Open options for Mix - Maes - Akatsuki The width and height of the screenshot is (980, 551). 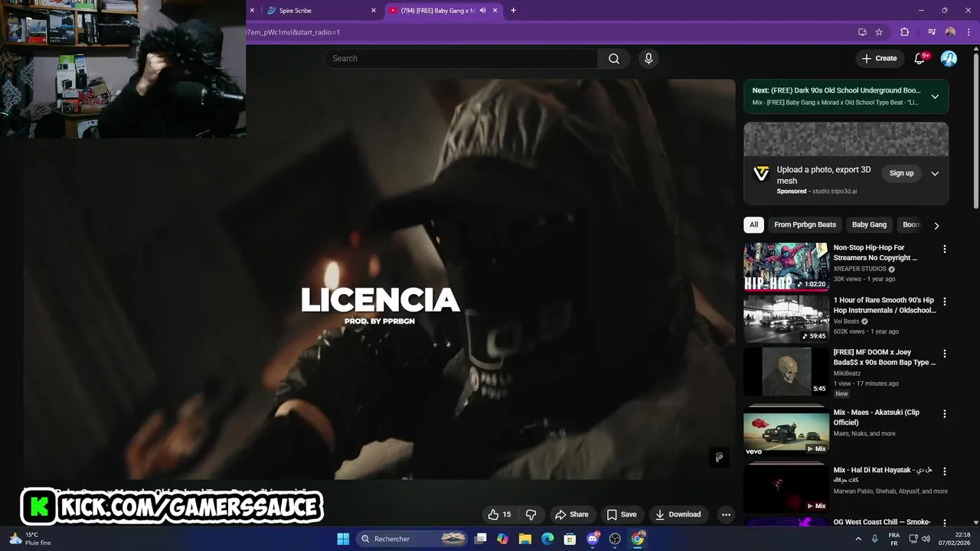(x=944, y=413)
